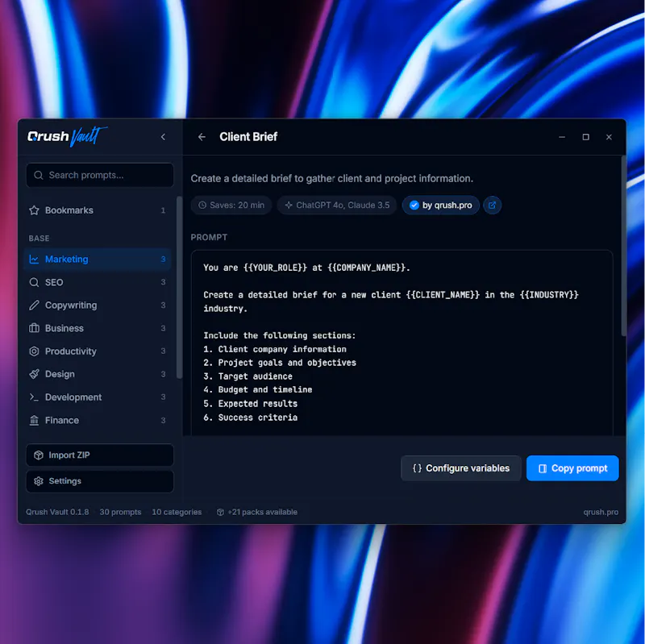Go back using the left arrow
The image size is (645, 644).
click(202, 137)
